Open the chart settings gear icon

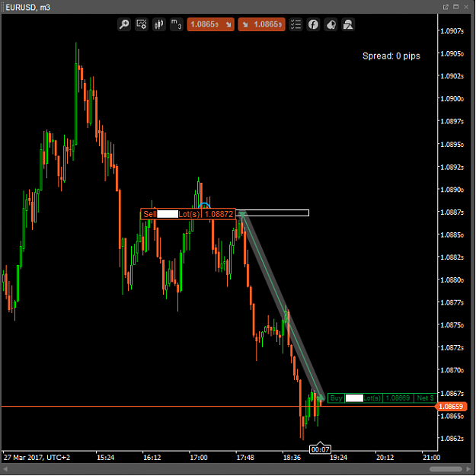pyautogui.click(x=142, y=24)
